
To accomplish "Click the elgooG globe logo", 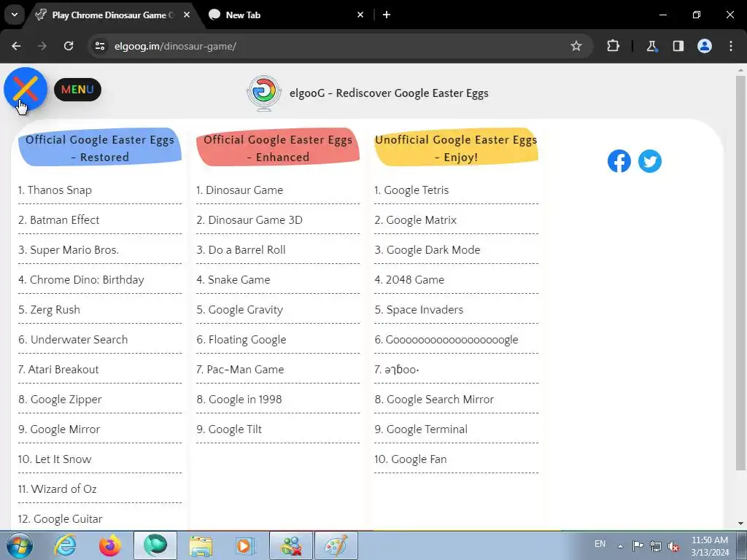I will coord(263,93).
